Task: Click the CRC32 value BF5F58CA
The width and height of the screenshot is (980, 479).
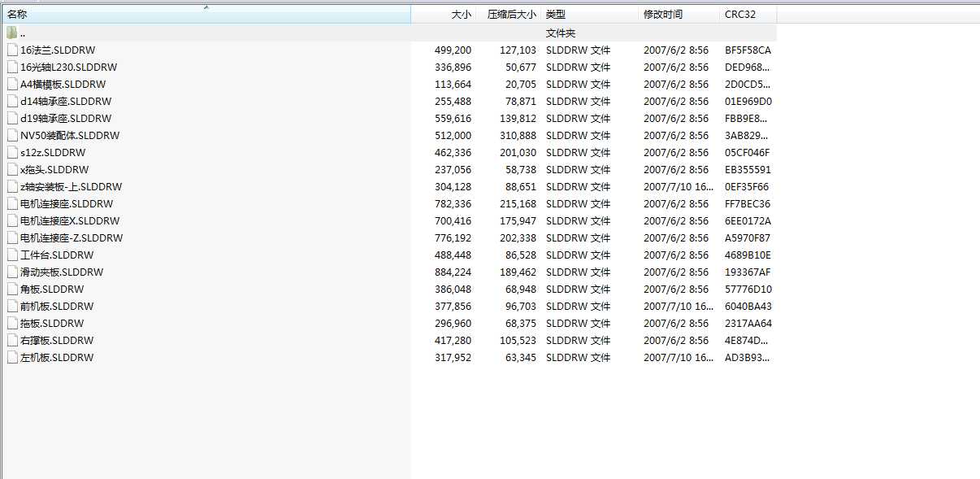Action: tap(748, 50)
